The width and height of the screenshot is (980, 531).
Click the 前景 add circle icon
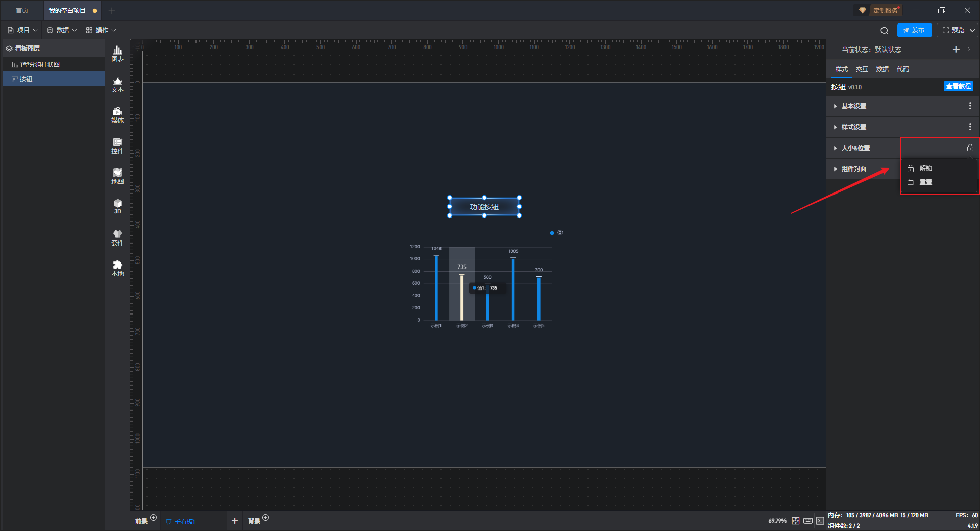click(x=153, y=518)
